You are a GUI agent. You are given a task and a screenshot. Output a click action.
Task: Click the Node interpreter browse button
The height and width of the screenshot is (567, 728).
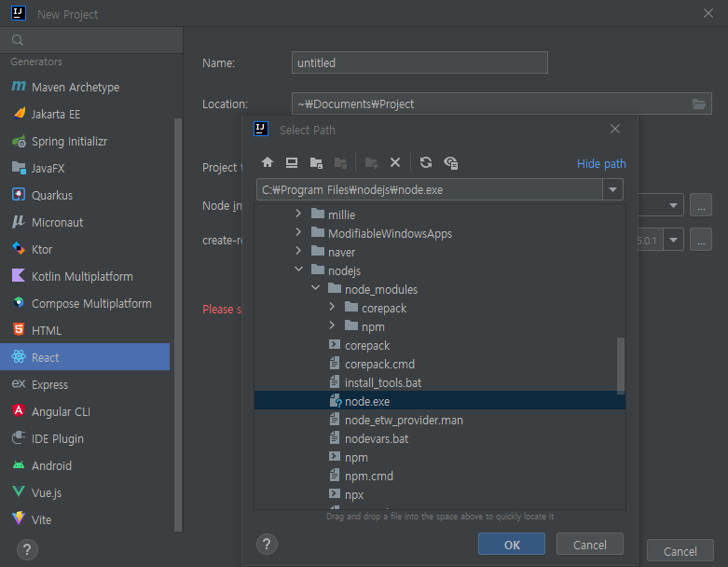point(701,205)
